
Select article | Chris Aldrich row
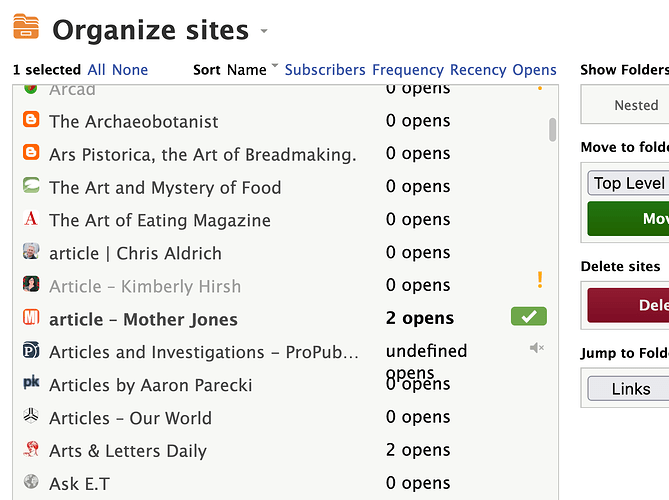point(285,253)
